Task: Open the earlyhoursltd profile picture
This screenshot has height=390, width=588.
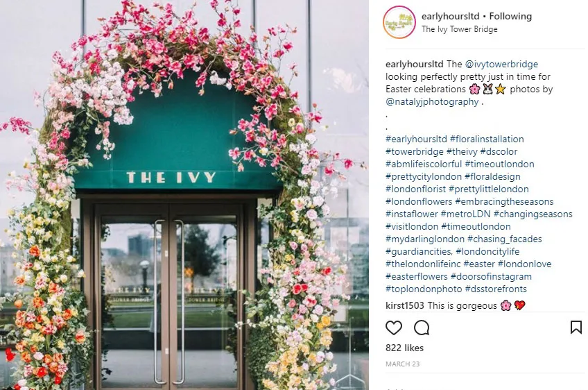Action: coord(399,22)
